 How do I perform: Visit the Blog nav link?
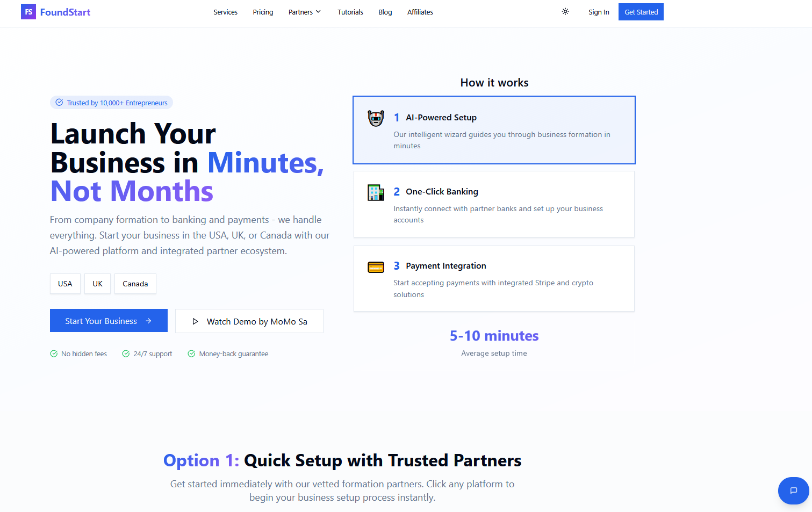(385, 12)
